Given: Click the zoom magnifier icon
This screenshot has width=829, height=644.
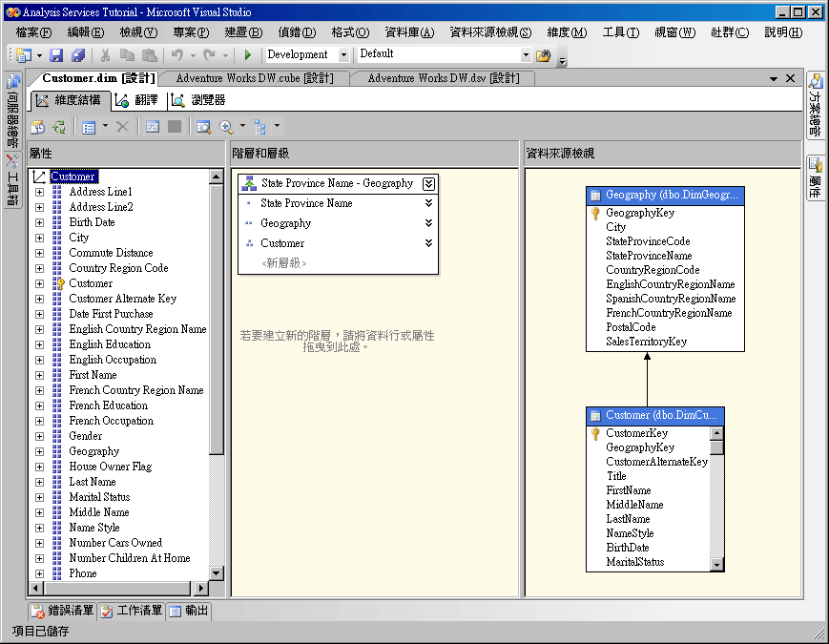Looking at the screenshot, I should (226, 127).
